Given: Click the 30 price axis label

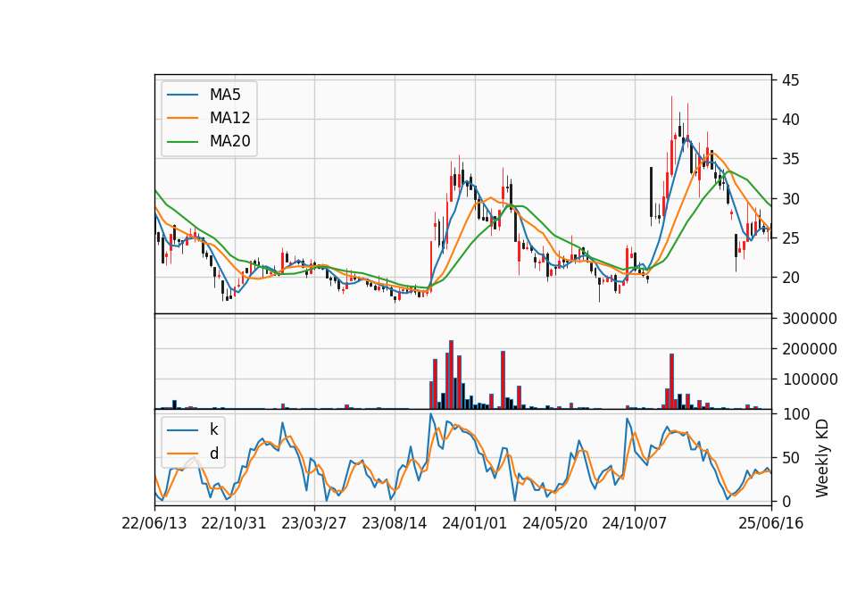Looking at the screenshot, I should coord(790,199).
